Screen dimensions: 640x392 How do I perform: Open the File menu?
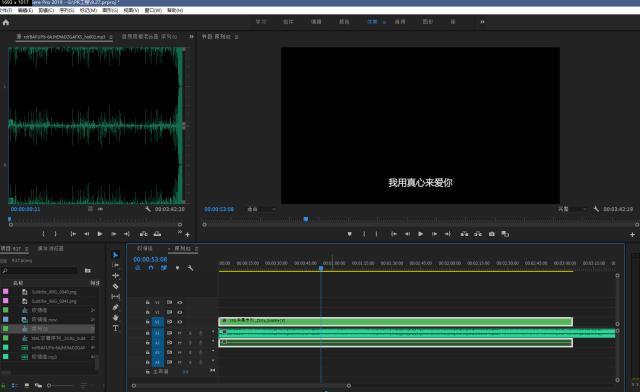[x=6, y=10]
